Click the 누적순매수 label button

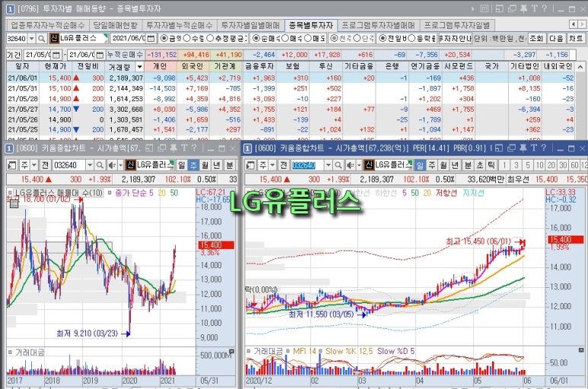pos(125,55)
